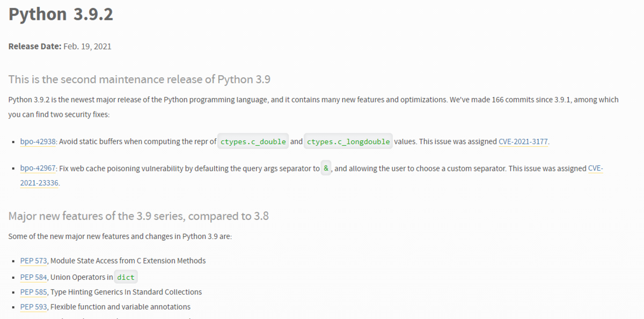644x319 pixels.
Task: Click 'Type Hinting Generics In Standard Collections' text
Action: pyautogui.click(x=126, y=292)
